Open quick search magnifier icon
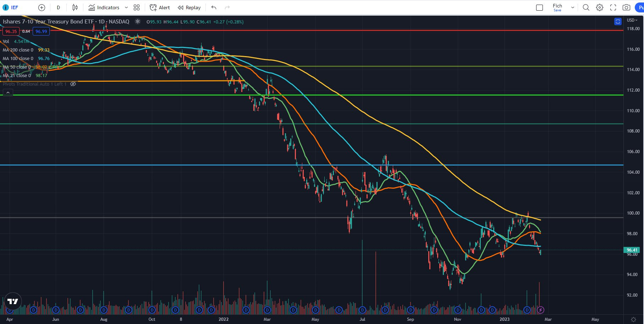 pos(586,7)
